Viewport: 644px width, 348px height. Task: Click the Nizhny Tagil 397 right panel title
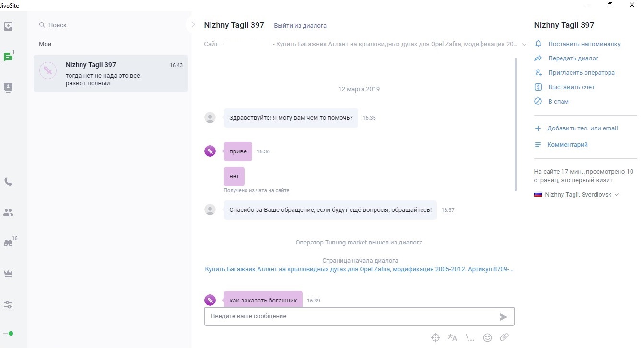(x=564, y=25)
